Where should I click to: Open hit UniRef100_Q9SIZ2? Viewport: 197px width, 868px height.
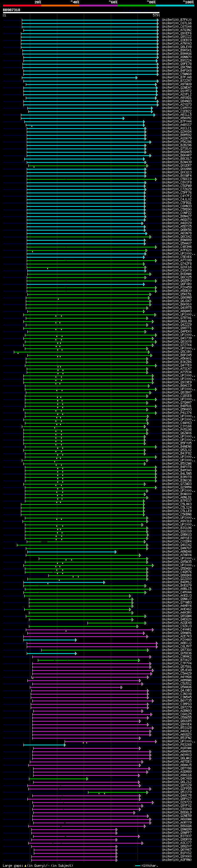(177, 37)
